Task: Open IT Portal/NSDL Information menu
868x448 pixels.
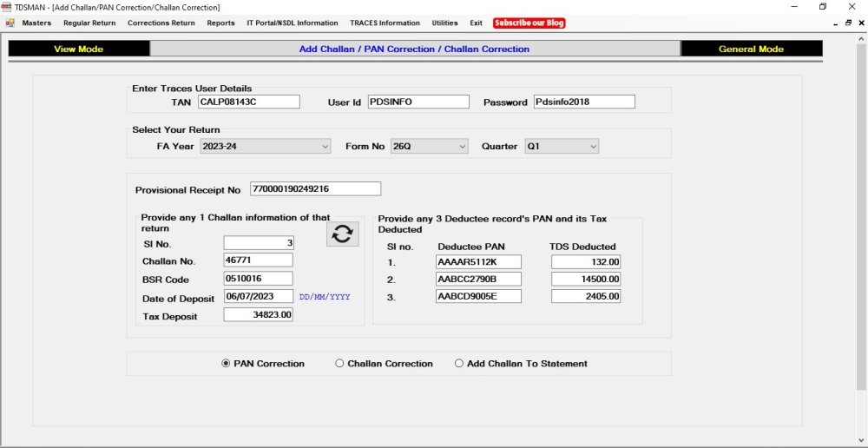Action: coord(293,23)
